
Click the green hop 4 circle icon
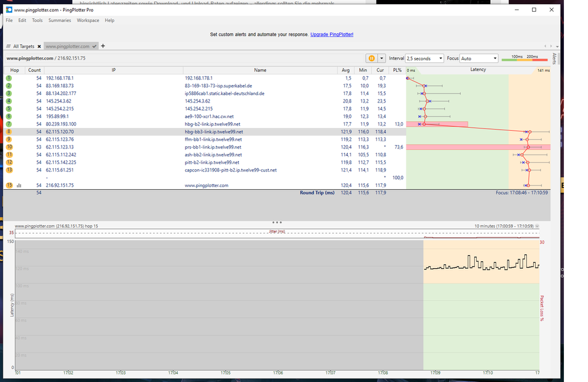9,101
